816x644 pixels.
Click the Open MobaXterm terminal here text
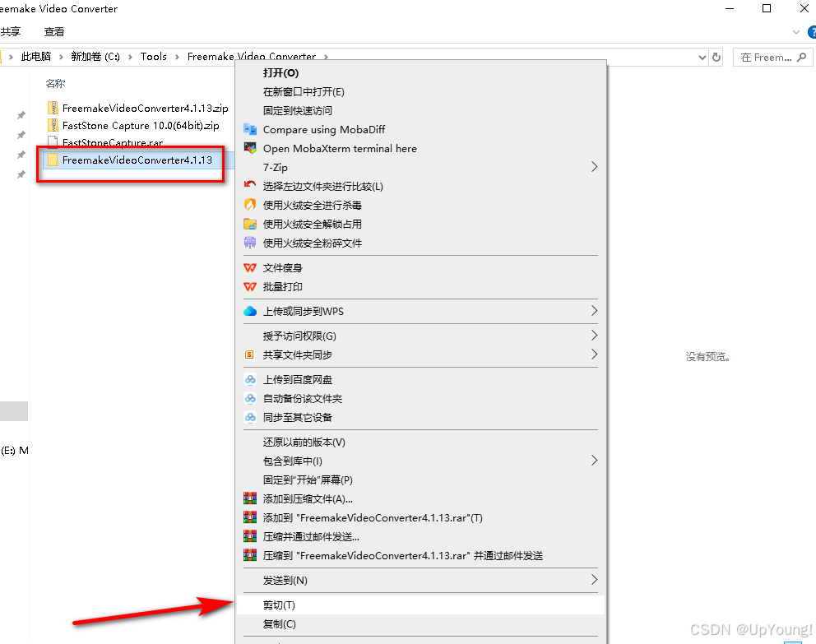pos(340,148)
